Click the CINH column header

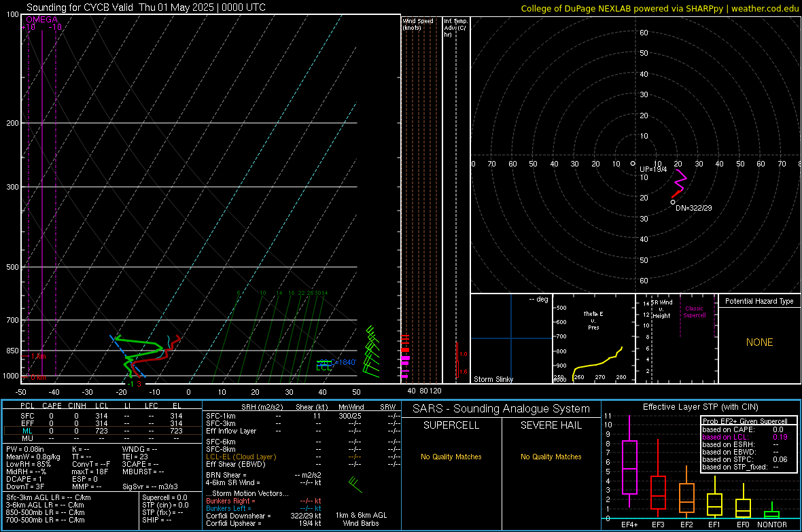77,406
